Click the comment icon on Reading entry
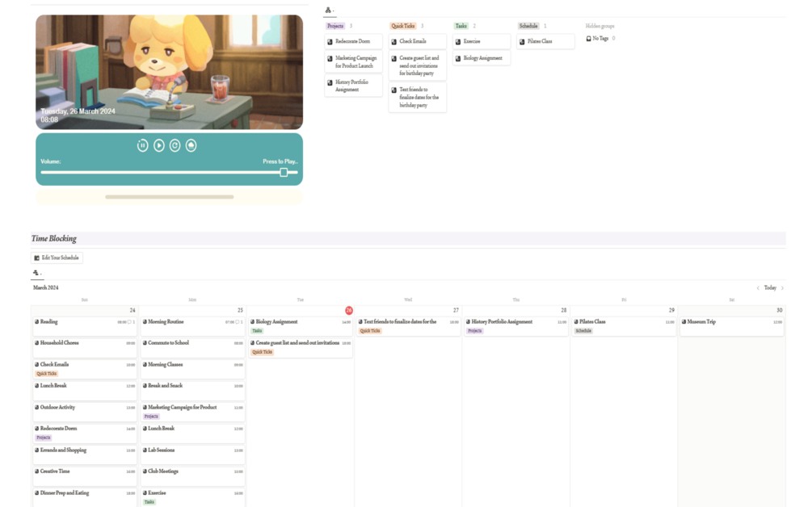This screenshot has height=507, width=812. tap(129, 322)
